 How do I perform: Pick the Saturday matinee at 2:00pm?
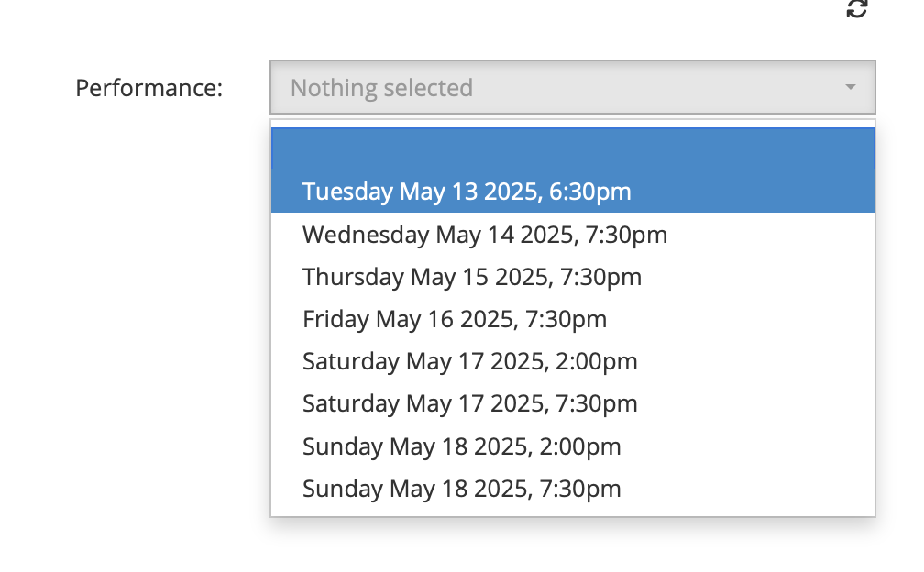pos(469,361)
